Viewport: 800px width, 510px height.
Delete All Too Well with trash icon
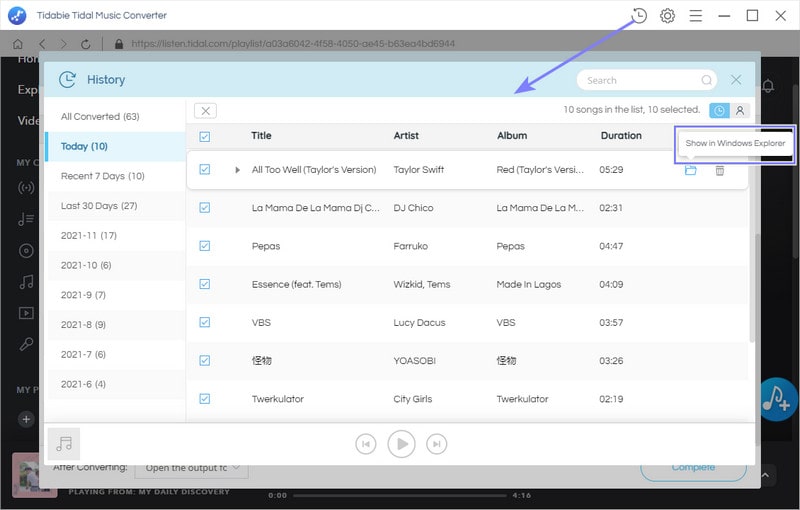tap(719, 170)
